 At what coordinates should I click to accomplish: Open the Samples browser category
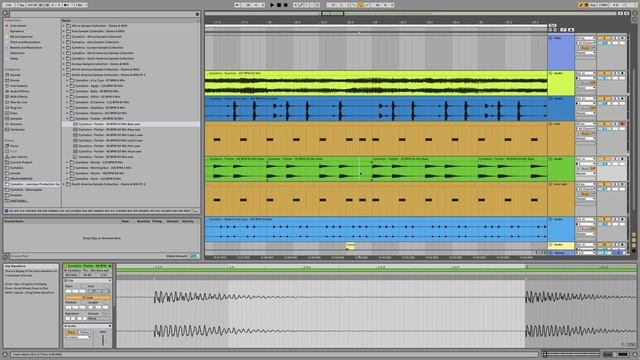point(16,119)
